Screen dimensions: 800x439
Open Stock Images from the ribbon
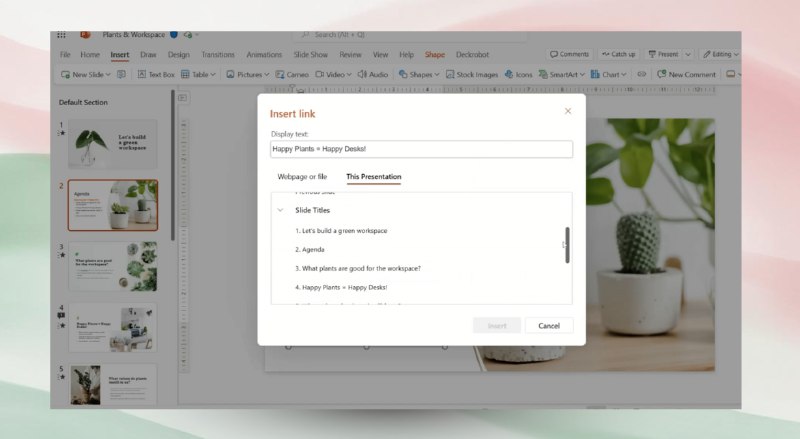(472, 75)
